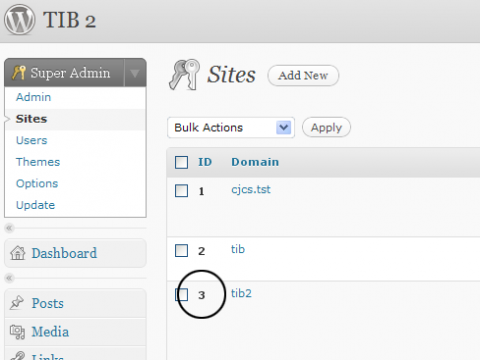Viewport: 480px width, 360px height.
Task: Sort the table by Domain column
Action: [x=255, y=162]
